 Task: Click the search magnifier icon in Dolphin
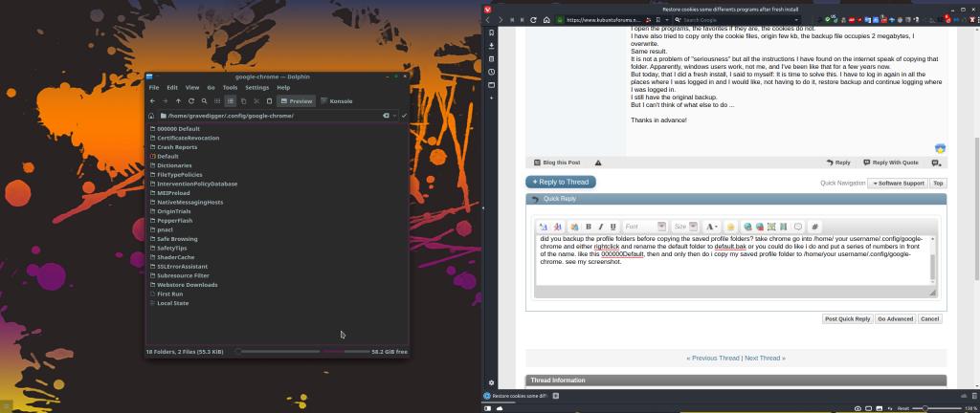[x=205, y=100]
